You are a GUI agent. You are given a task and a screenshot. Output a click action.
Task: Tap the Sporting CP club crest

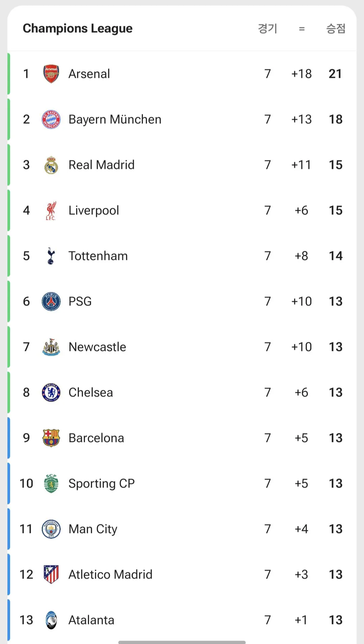[51, 484]
